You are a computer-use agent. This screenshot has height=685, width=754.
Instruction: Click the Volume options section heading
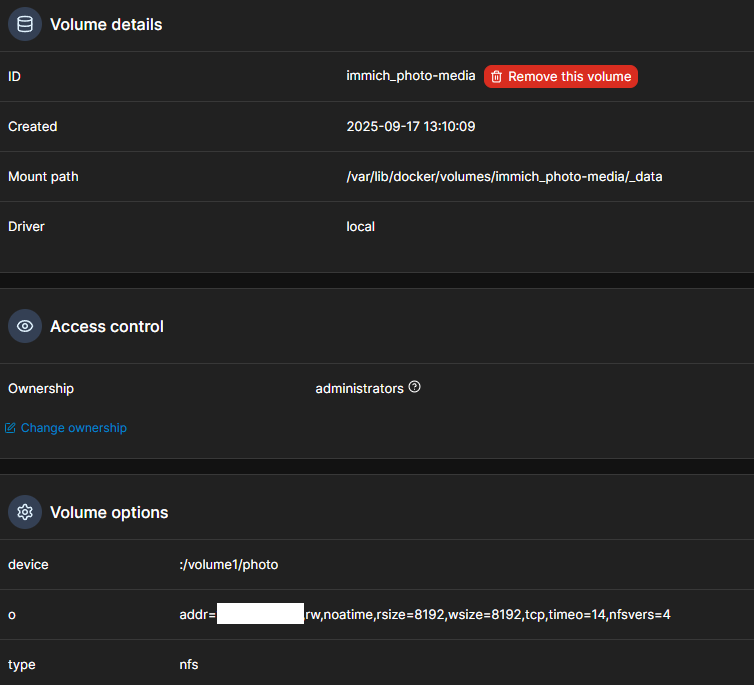[x=109, y=512]
